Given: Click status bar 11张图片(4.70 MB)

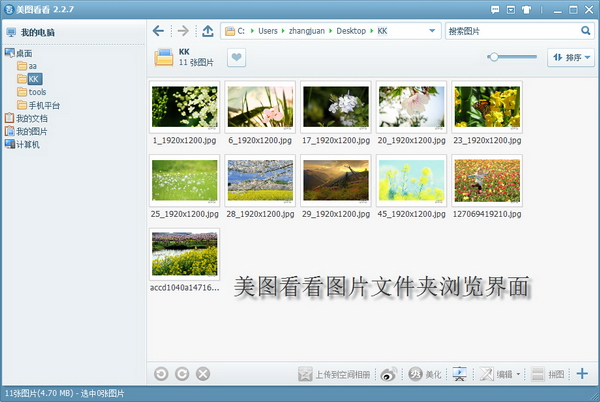Looking at the screenshot, I should coord(39,393).
